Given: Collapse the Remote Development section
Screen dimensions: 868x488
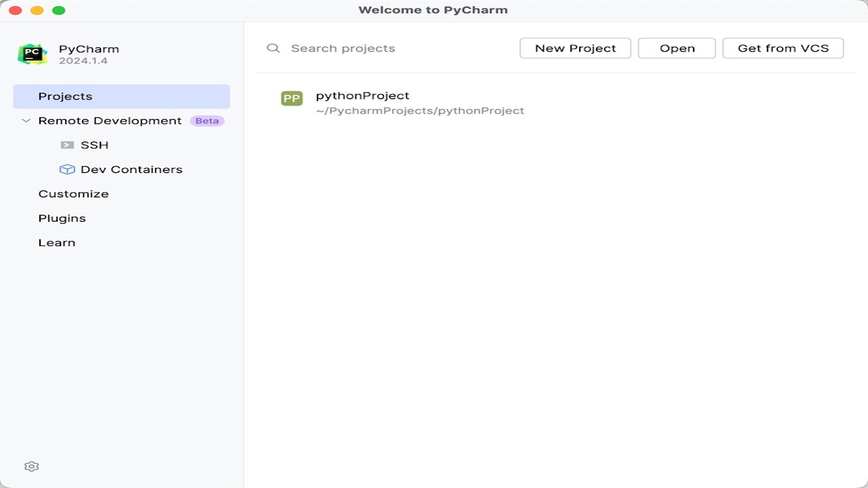Looking at the screenshot, I should point(26,121).
